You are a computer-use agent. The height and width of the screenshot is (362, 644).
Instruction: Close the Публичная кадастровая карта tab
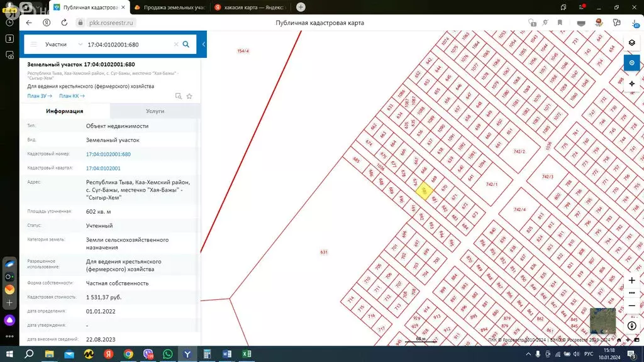pyautogui.click(x=123, y=8)
